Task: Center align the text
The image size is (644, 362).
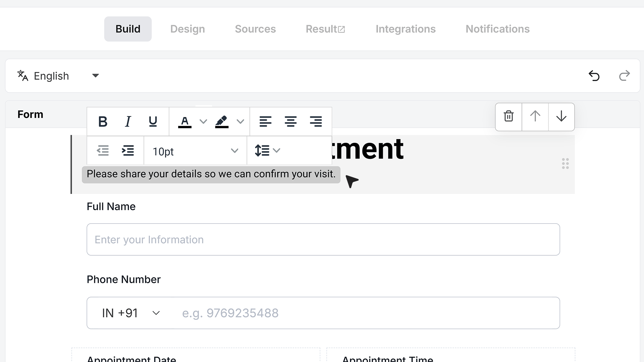Action: (x=290, y=121)
